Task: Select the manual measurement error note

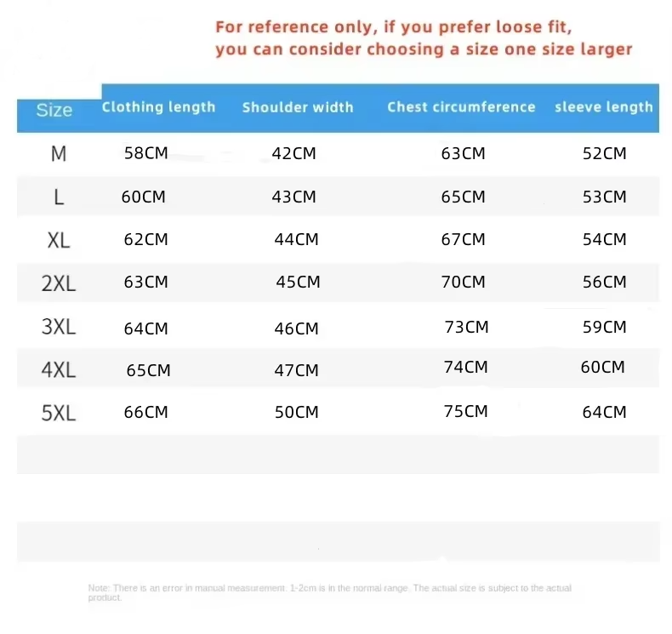Action: [x=329, y=592]
